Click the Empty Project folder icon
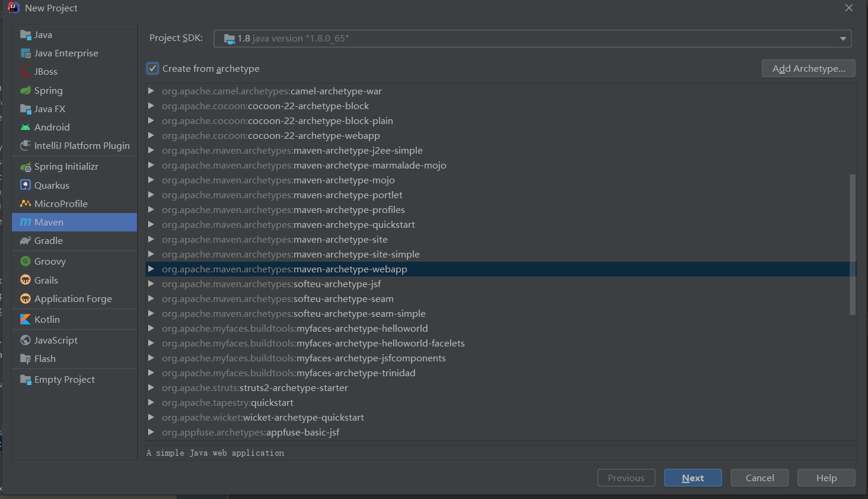Image resolution: width=868 pixels, height=499 pixels. (25, 380)
